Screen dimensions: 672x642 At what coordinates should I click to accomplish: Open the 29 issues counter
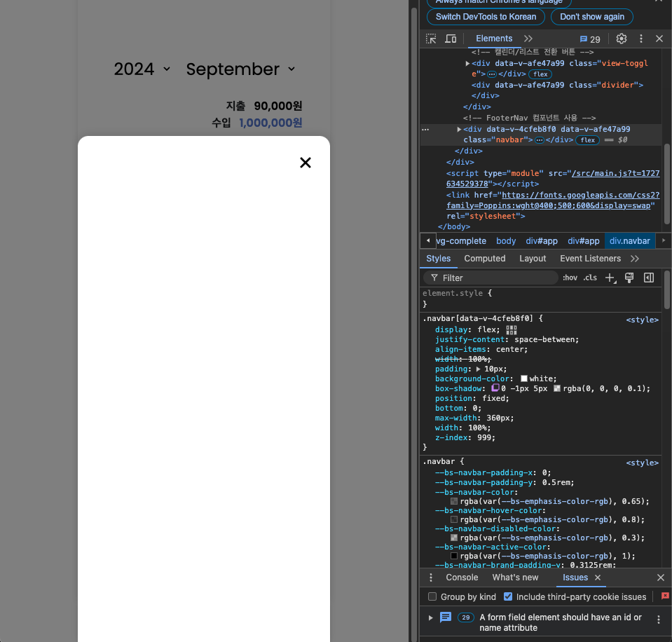click(590, 39)
